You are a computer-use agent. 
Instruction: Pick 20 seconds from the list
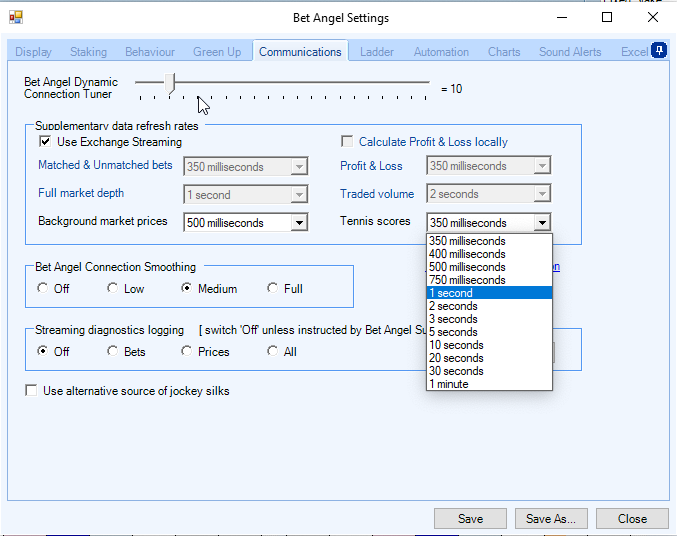(489, 358)
